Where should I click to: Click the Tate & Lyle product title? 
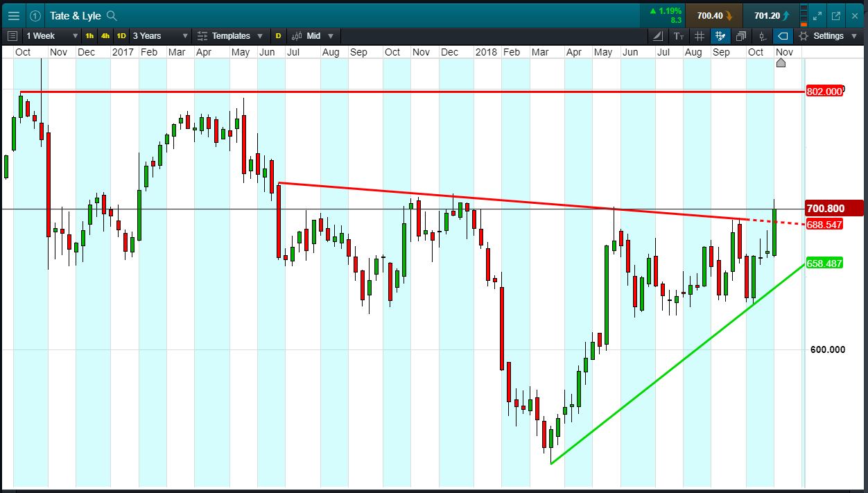(75, 16)
